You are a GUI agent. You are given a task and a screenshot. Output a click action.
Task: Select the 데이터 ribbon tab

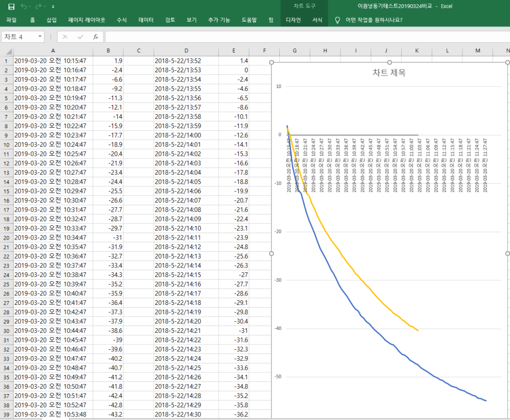click(146, 20)
